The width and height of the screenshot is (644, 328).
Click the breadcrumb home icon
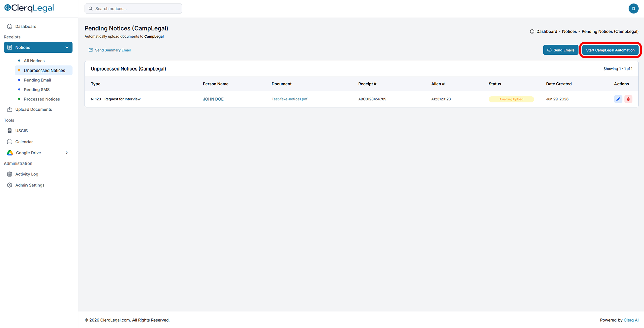click(532, 31)
